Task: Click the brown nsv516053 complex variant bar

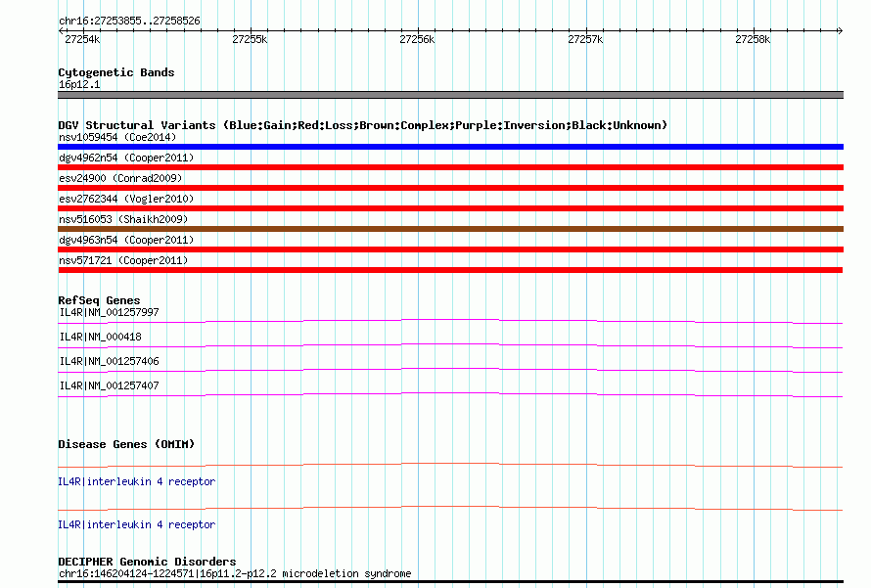Action: [450, 229]
